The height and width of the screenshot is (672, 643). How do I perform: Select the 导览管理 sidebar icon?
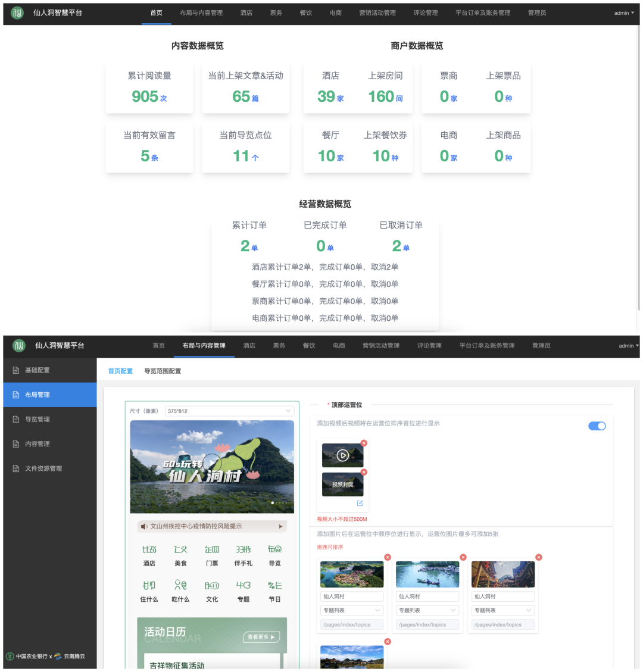[x=16, y=419]
